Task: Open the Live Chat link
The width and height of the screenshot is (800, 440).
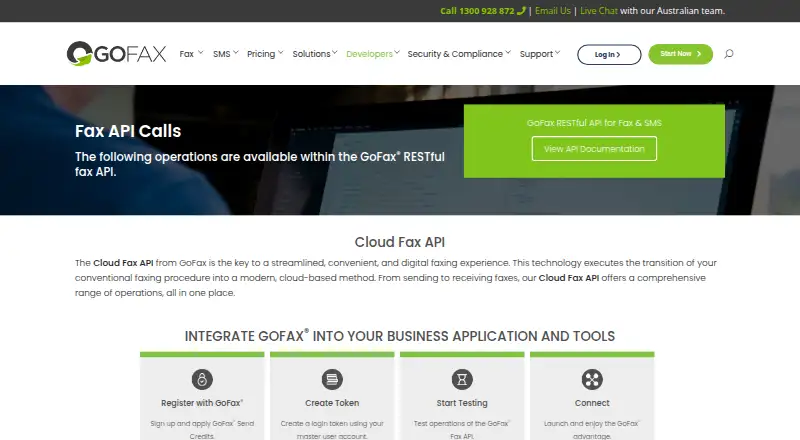Action: point(598,11)
